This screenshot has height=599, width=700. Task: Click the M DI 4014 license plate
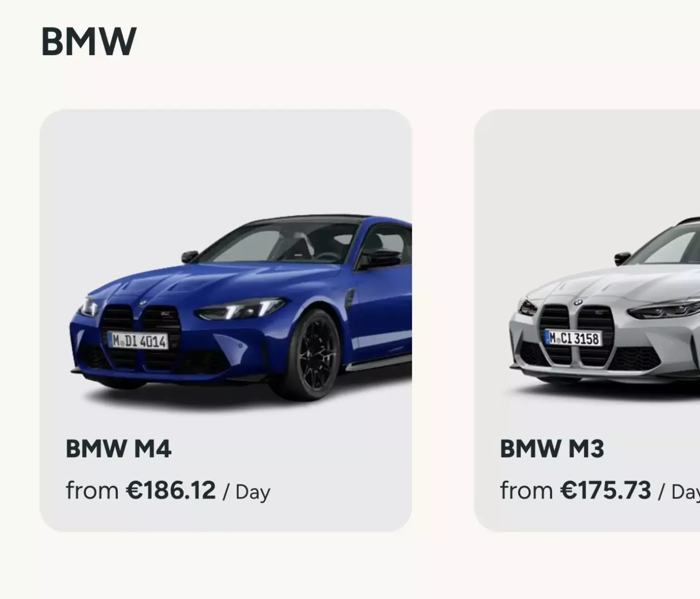(x=138, y=341)
